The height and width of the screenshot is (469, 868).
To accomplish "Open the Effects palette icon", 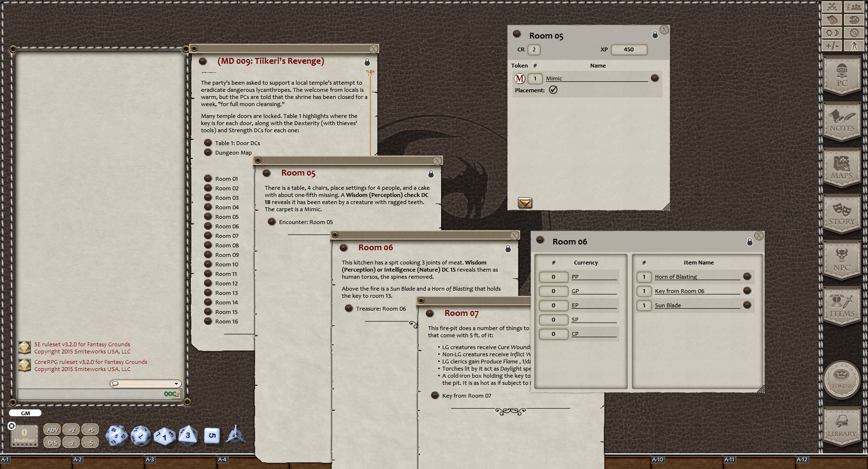I will [854, 20].
